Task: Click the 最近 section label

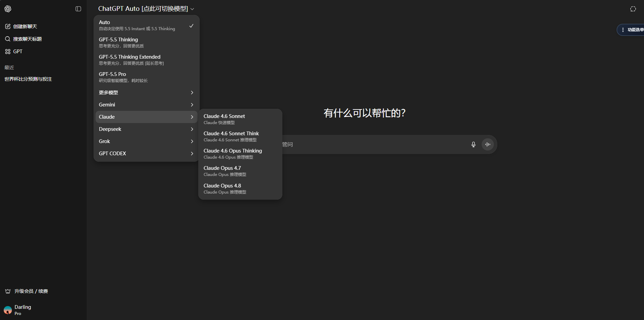Action: click(x=9, y=67)
